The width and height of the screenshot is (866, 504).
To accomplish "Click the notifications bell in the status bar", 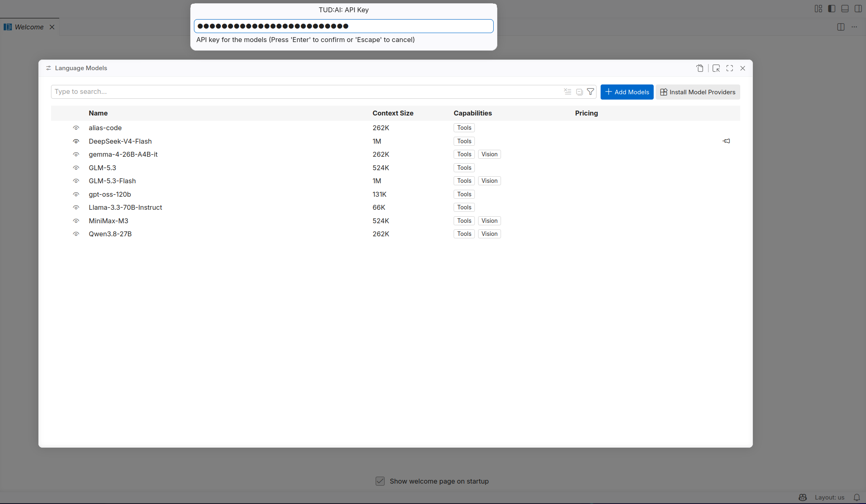I will pos(857,497).
